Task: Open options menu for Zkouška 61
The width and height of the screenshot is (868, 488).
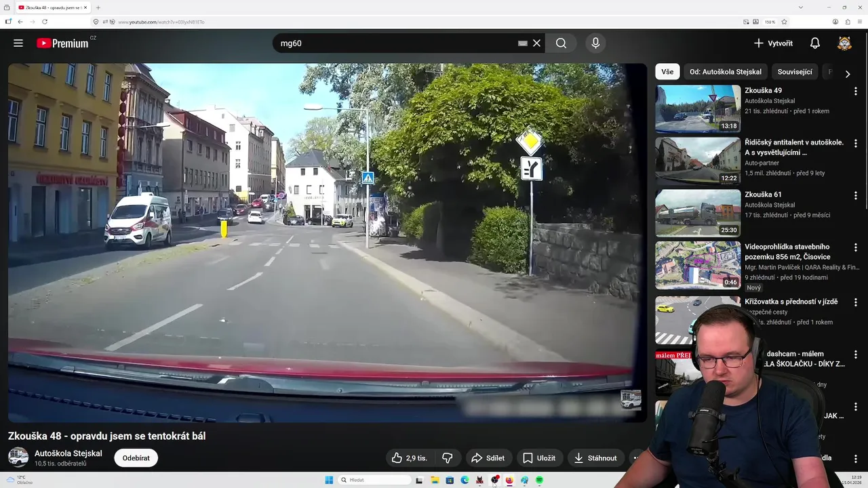Action: [855, 195]
